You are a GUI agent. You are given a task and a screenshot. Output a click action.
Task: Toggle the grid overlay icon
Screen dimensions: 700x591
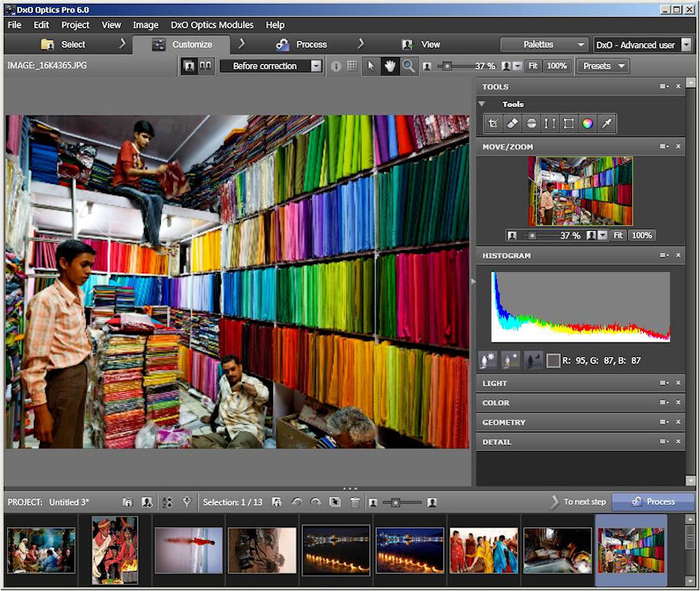352,66
